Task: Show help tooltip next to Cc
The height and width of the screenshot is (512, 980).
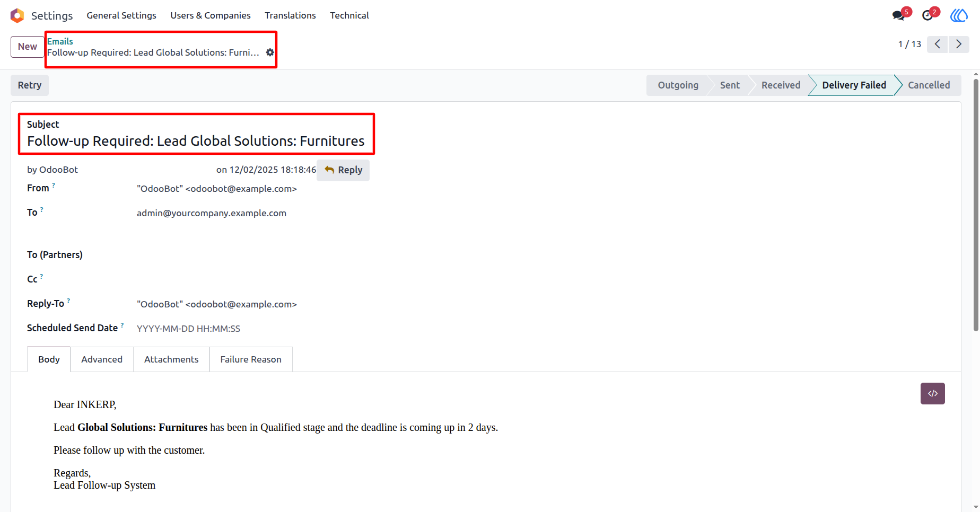Action: [42, 276]
